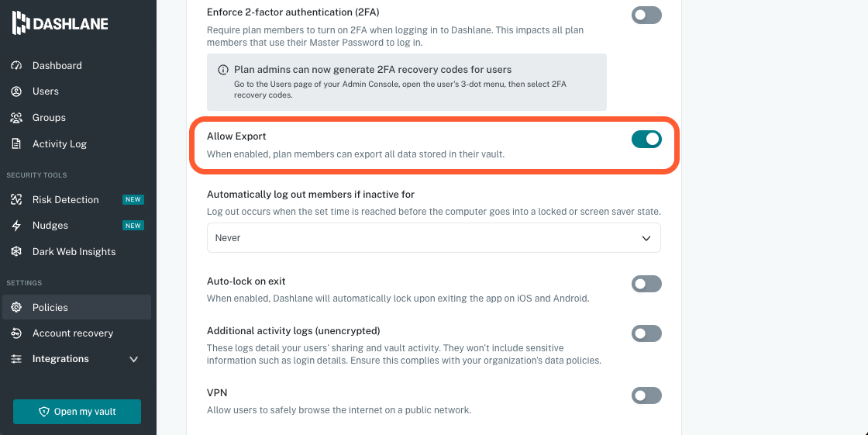
Task: Open the Dashboard gauge icon
Action: tap(16, 66)
